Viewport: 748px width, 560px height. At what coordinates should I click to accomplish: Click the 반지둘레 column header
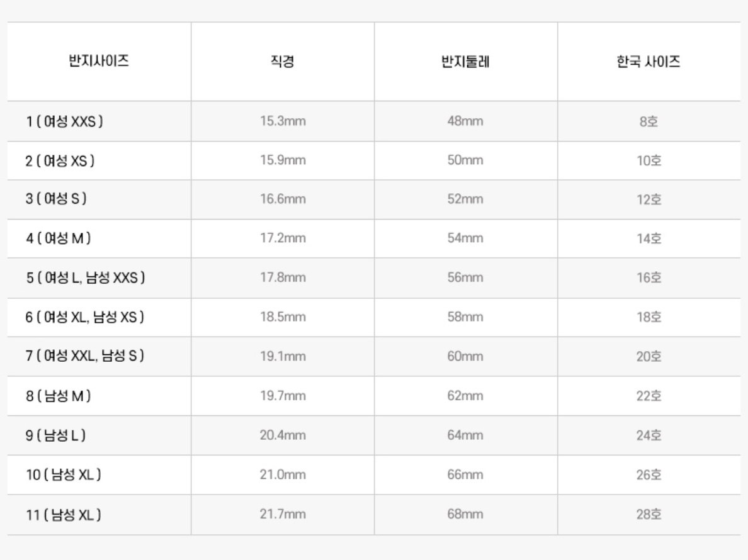(465, 62)
